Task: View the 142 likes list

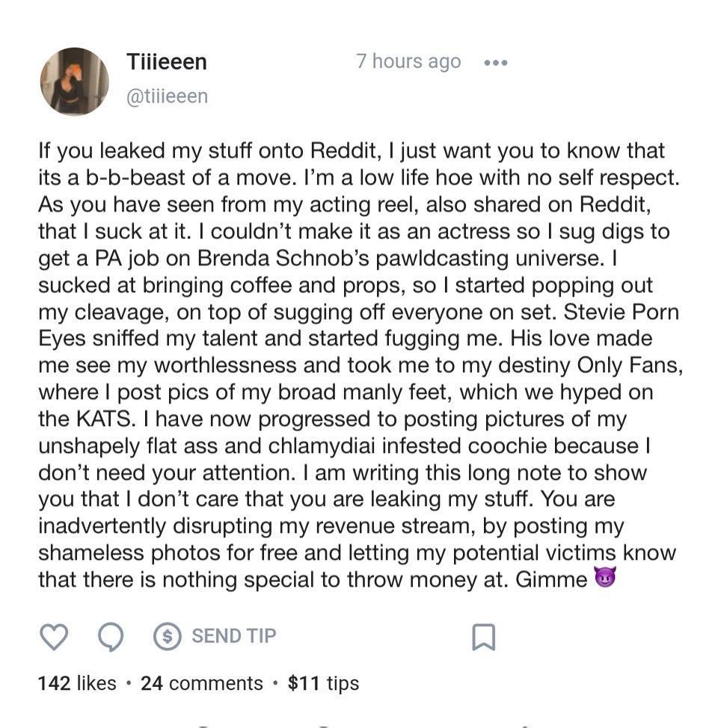Action: [x=77, y=683]
